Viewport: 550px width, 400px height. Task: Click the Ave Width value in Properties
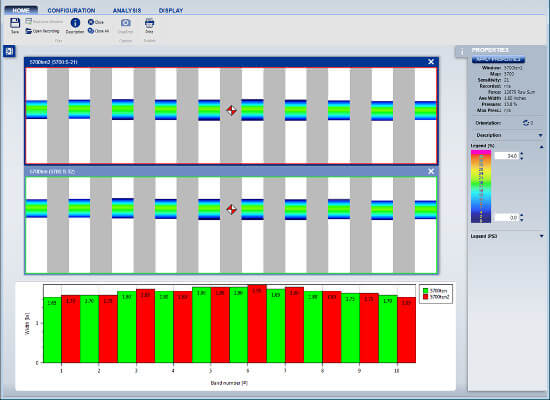click(515, 98)
